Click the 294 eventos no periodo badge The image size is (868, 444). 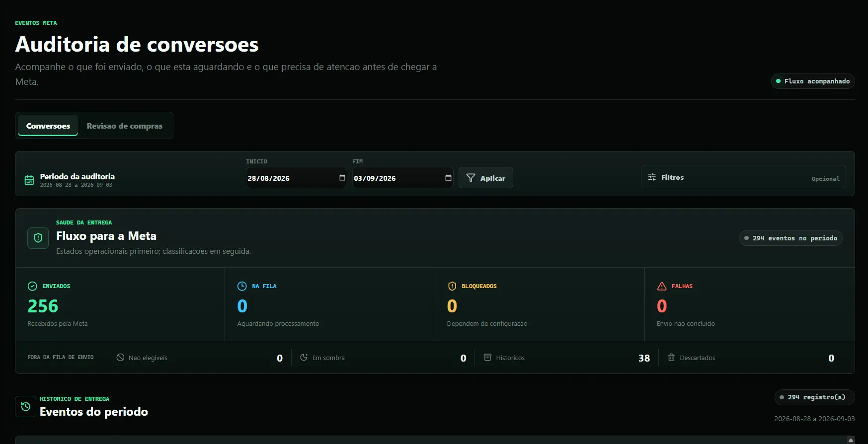click(790, 238)
